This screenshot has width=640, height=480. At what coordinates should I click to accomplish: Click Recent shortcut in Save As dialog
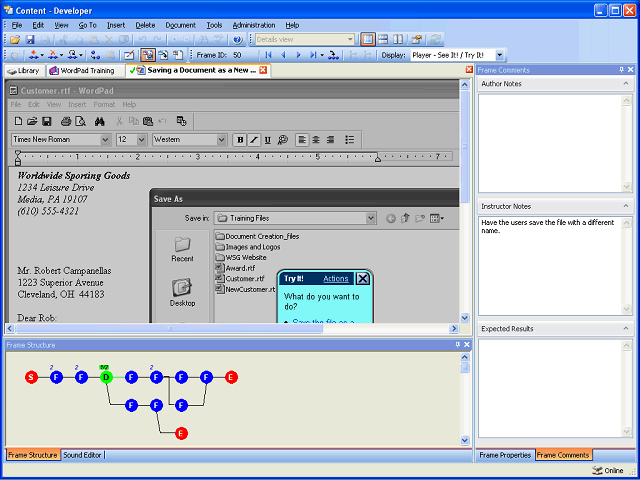(182, 249)
